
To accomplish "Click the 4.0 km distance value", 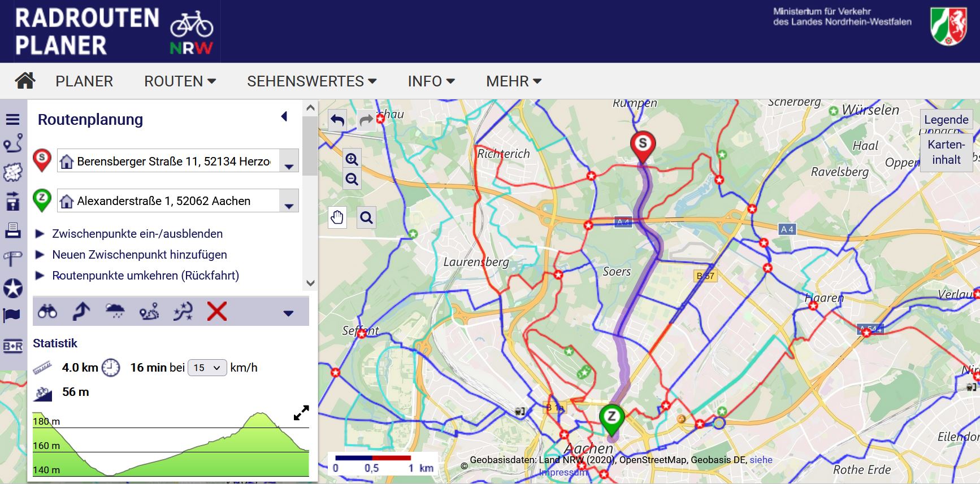I will pyautogui.click(x=80, y=368).
